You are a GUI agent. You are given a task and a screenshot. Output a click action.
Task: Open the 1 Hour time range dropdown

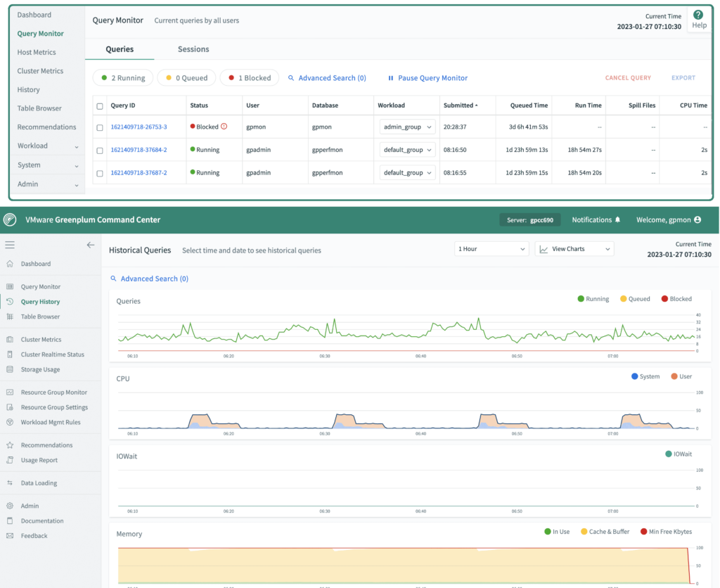[x=491, y=248]
